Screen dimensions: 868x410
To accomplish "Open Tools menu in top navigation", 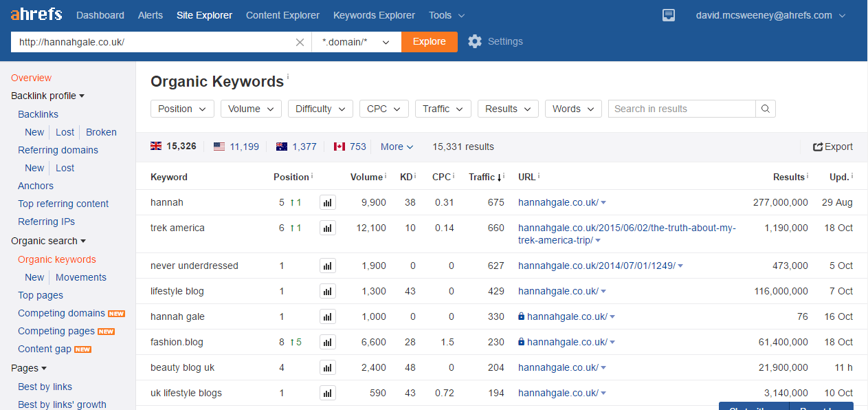I will click(447, 15).
